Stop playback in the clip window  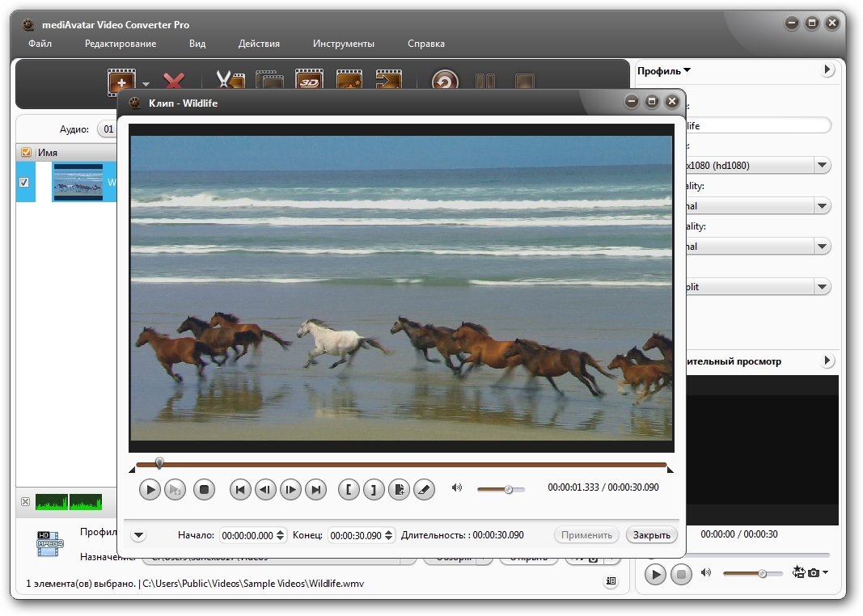pyautogui.click(x=204, y=489)
